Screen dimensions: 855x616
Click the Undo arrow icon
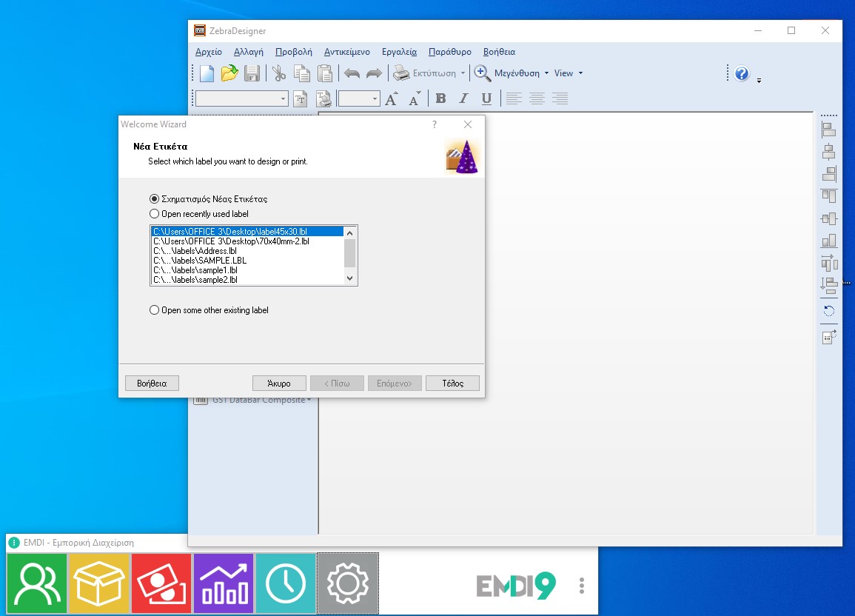[352, 73]
